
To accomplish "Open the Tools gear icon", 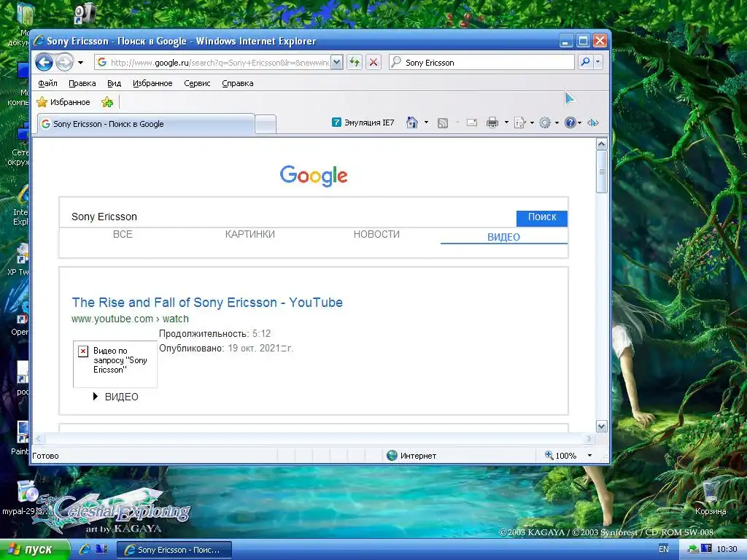I will coord(544,122).
